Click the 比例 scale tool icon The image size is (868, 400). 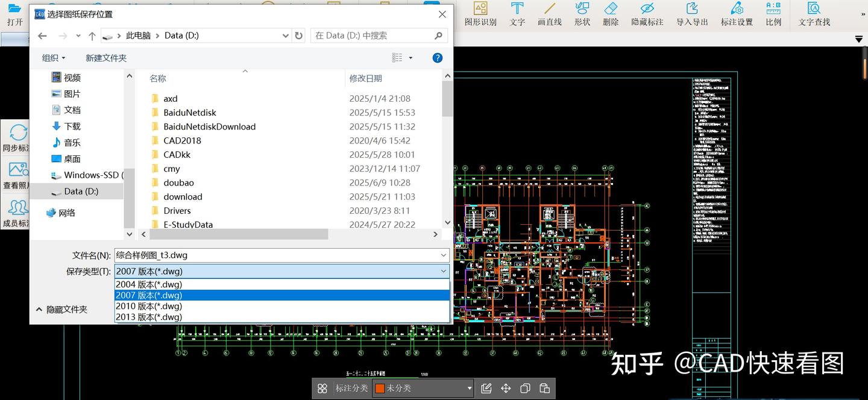point(773,13)
